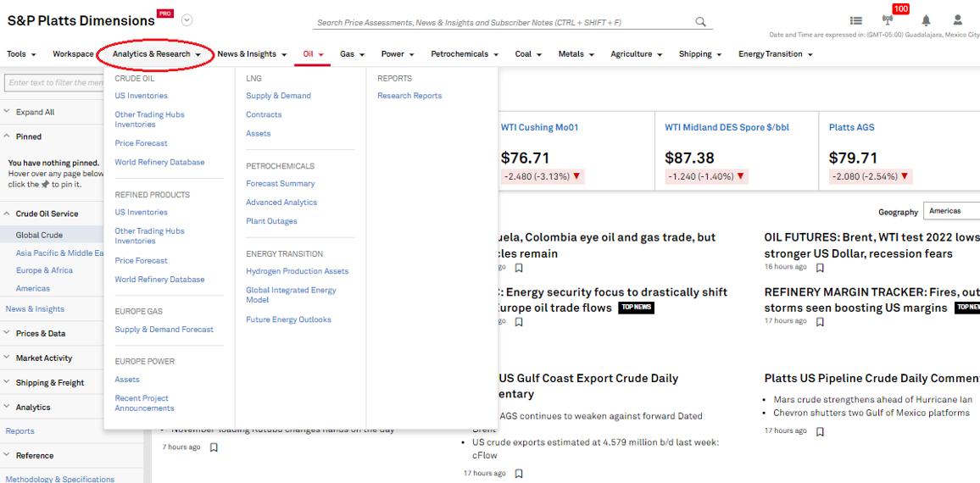Open Reports in the sidebar
The height and width of the screenshot is (483, 980).
click(x=20, y=430)
